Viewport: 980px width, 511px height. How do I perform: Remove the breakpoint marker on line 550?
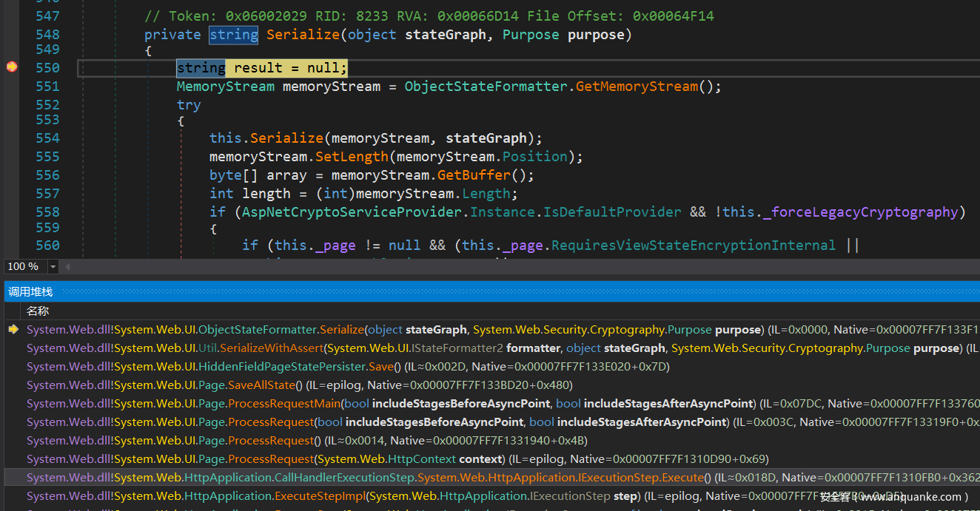tap(12, 67)
